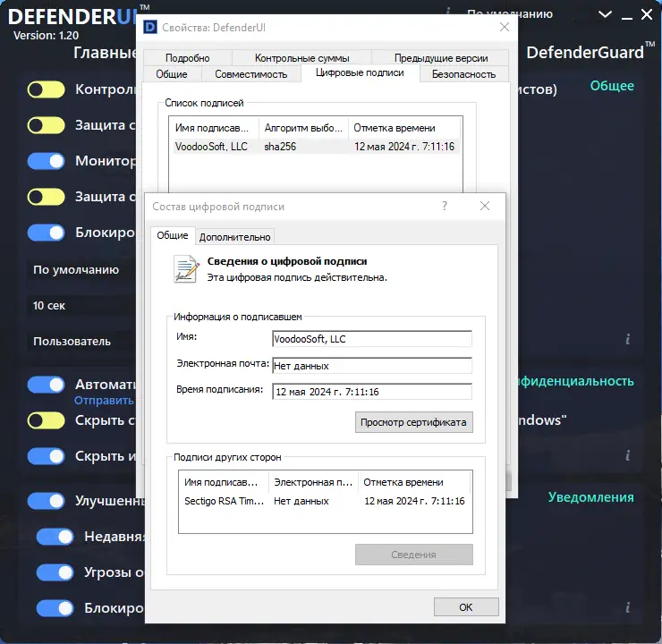Image resolution: width=662 pixels, height=644 pixels.
Task: Enable the Скрыть с yellow switch
Action: [46, 420]
